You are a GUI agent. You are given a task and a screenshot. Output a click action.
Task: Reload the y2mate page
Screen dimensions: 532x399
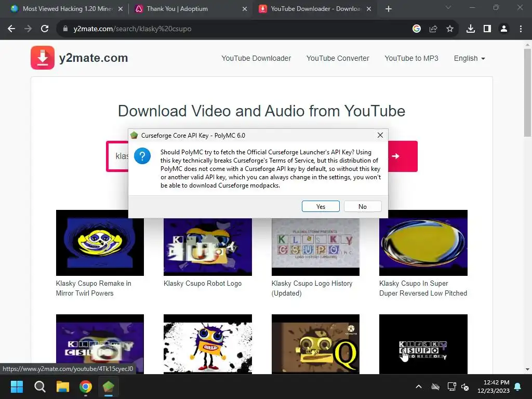click(x=45, y=29)
